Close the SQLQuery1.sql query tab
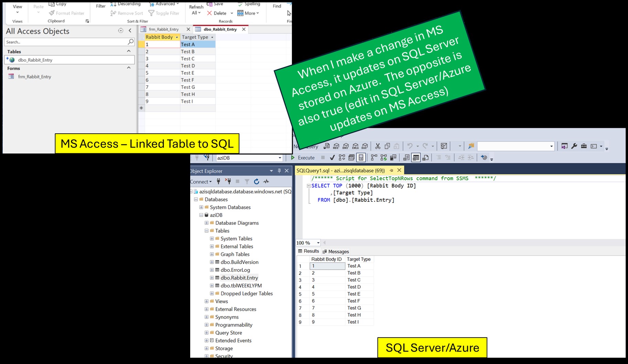Screen dimensions: 628x364 pyautogui.click(x=399, y=170)
